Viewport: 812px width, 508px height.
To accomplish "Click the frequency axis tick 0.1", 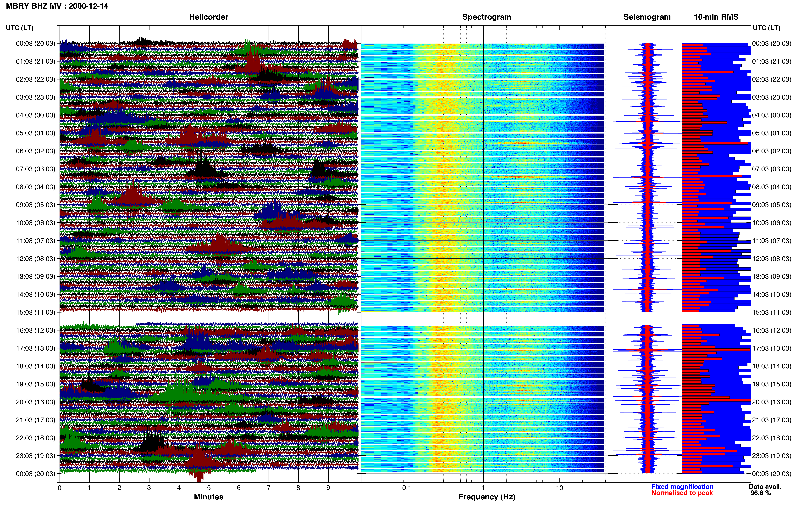I will (x=407, y=488).
